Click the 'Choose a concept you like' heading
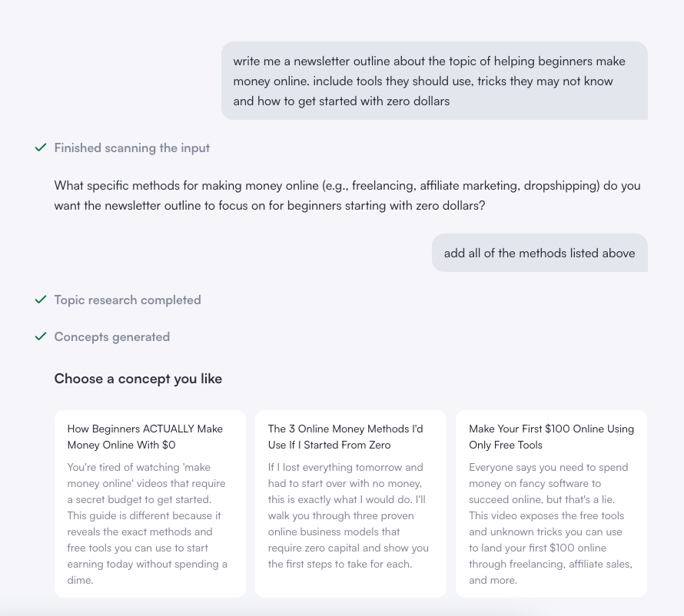This screenshot has height=616, width=684. click(138, 378)
